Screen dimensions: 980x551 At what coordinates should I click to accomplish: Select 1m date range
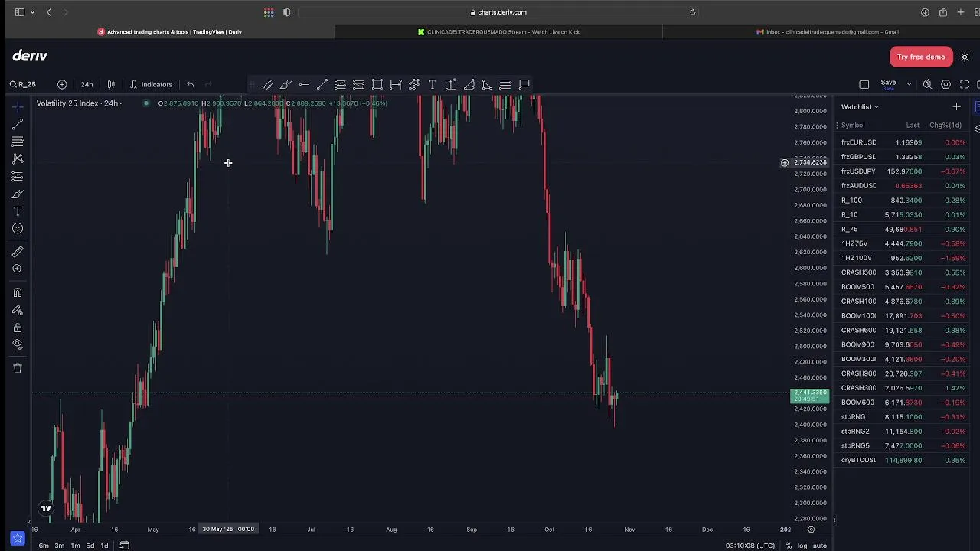click(x=75, y=546)
